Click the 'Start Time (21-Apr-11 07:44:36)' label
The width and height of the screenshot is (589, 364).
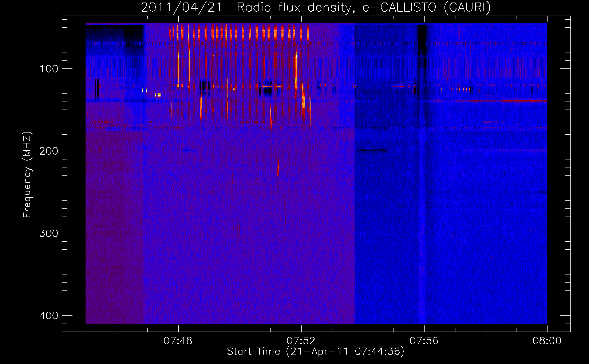(316, 352)
